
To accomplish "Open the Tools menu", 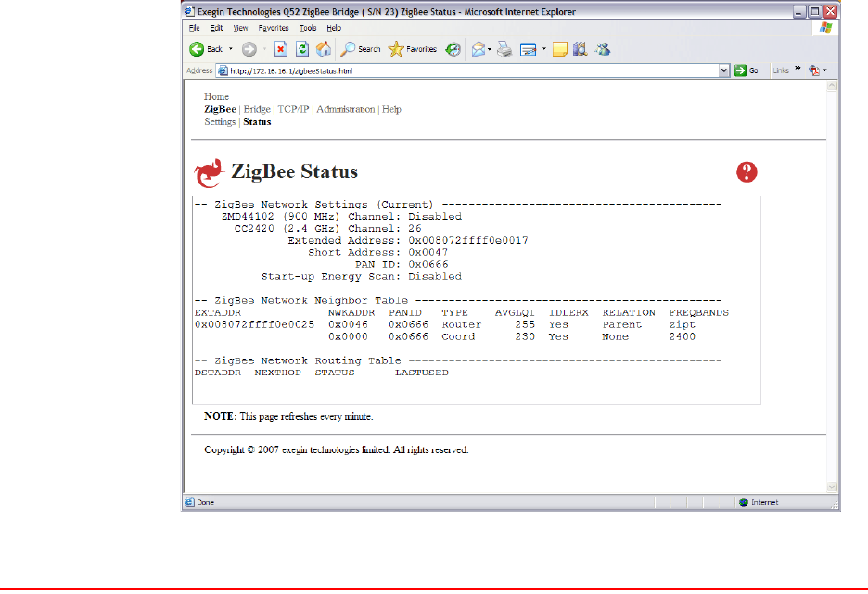I will tap(308, 28).
